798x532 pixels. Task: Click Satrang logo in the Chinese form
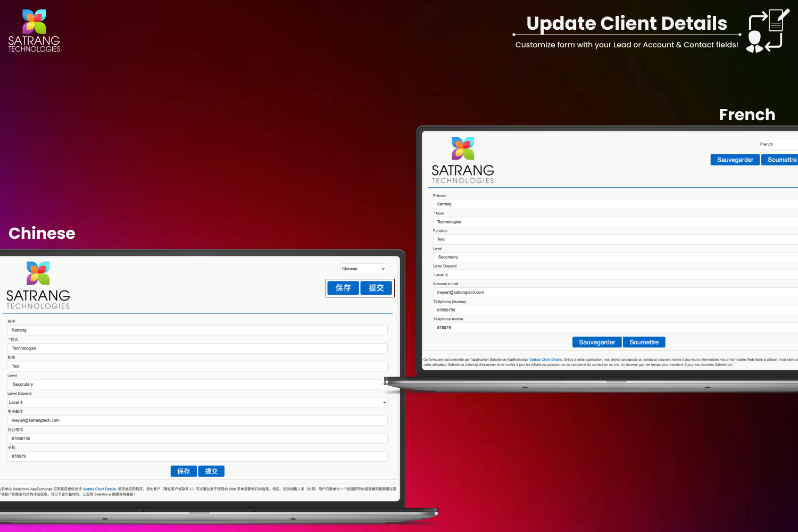[x=38, y=285]
